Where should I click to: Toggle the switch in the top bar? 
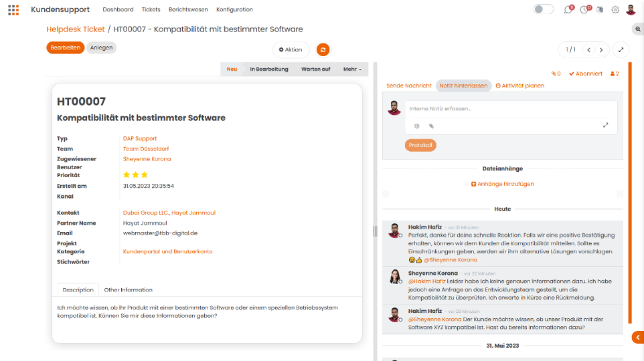pyautogui.click(x=544, y=9)
